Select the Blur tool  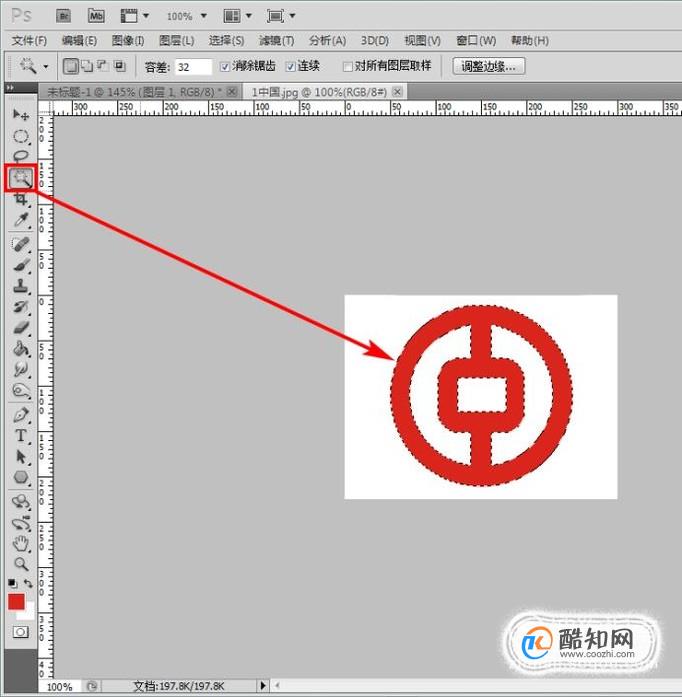20,369
